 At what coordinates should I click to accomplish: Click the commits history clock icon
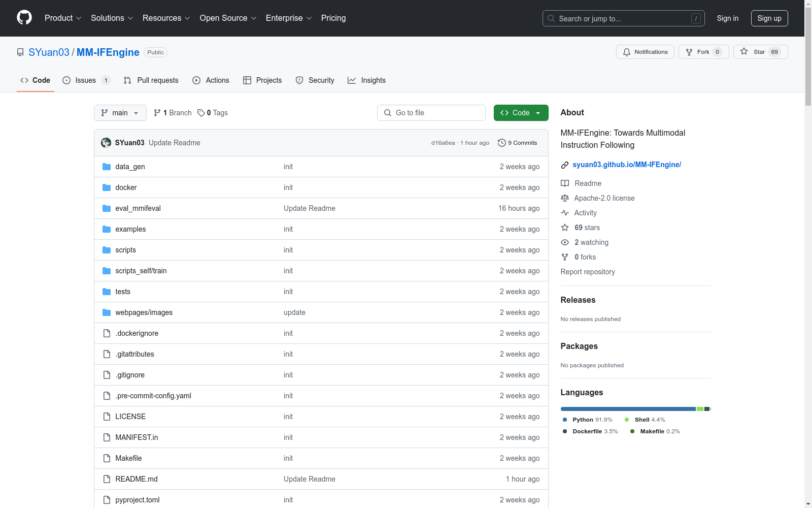502,143
